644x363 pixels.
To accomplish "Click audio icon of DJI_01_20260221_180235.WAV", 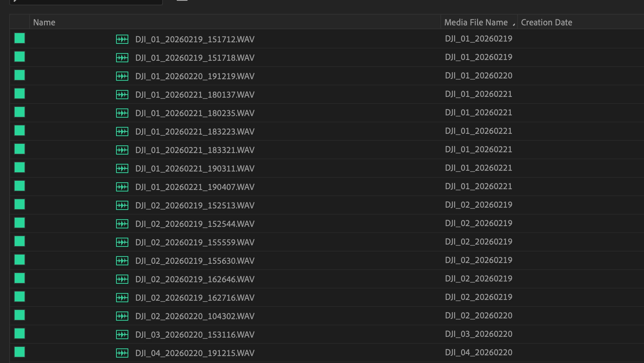I will (122, 113).
